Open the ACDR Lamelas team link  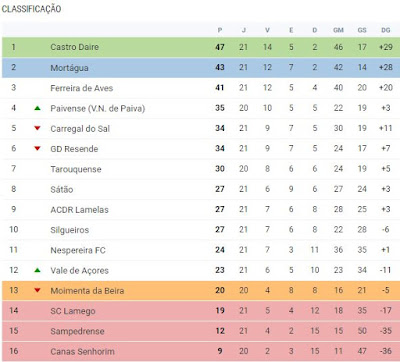point(79,210)
